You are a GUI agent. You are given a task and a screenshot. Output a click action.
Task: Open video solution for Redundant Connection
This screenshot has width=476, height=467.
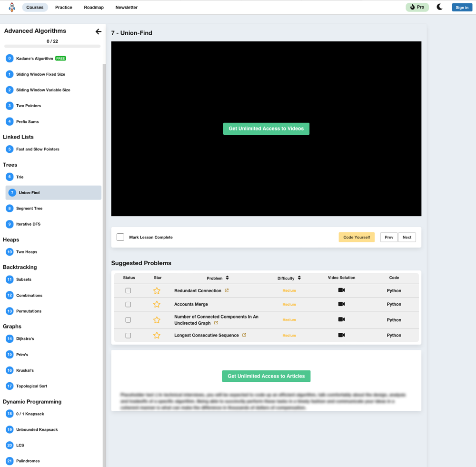tap(341, 290)
